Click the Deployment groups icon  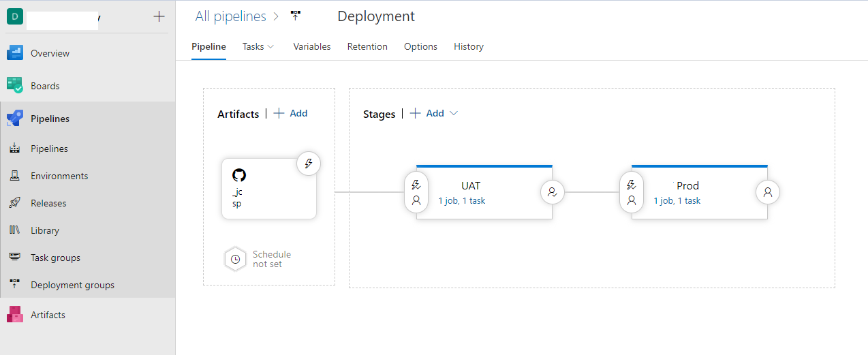click(x=15, y=285)
